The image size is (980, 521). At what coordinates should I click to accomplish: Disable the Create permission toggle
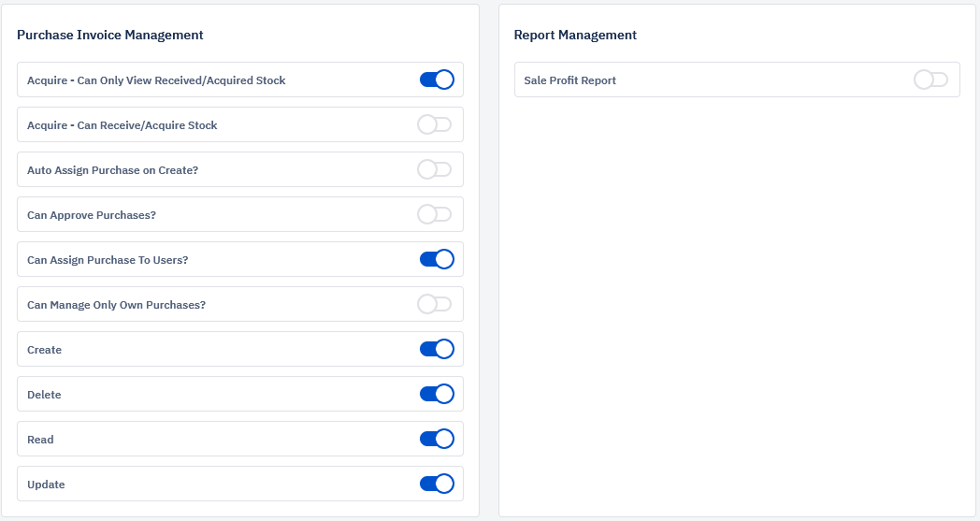tap(437, 349)
